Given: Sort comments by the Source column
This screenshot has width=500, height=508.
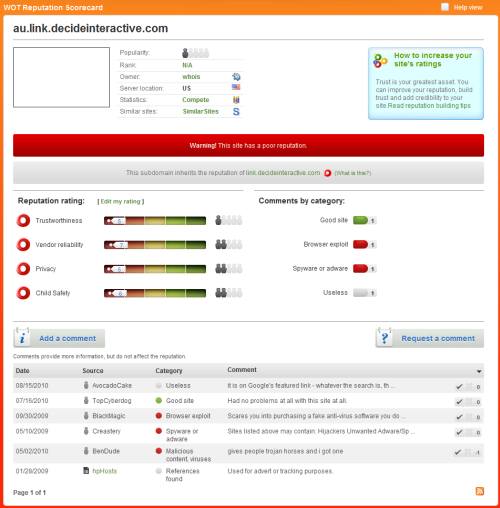Looking at the screenshot, I should point(93,371).
